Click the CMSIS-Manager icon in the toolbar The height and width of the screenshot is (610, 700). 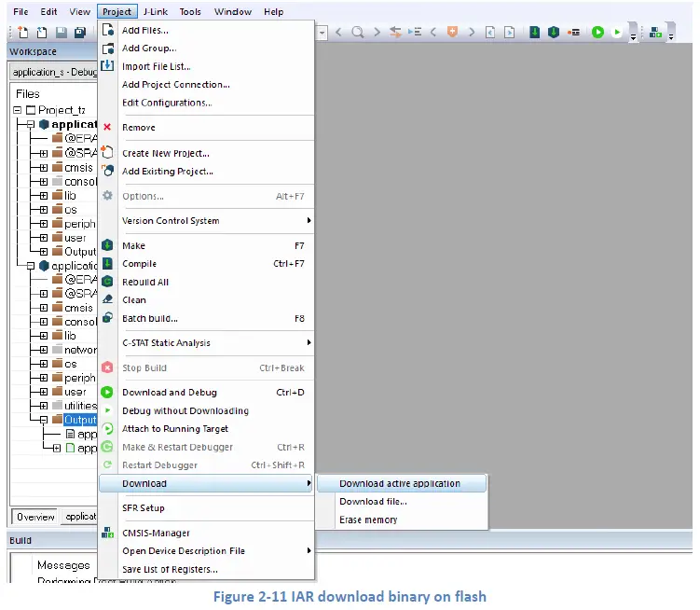[655, 32]
